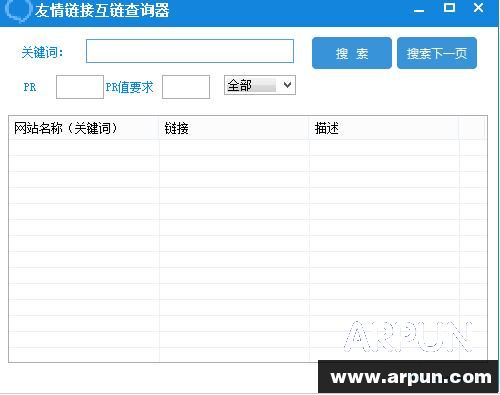
Task: Focus the PR value input box
Action: (80, 87)
